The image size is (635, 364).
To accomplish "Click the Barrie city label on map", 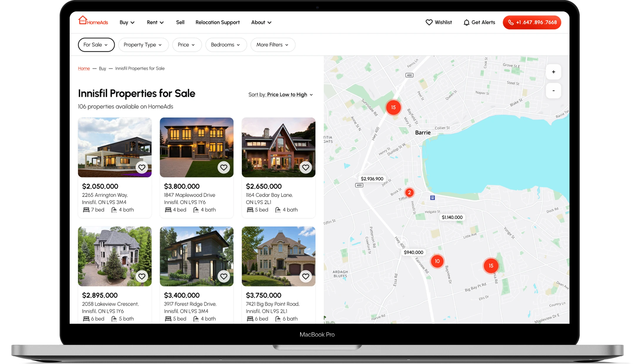I will (423, 133).
